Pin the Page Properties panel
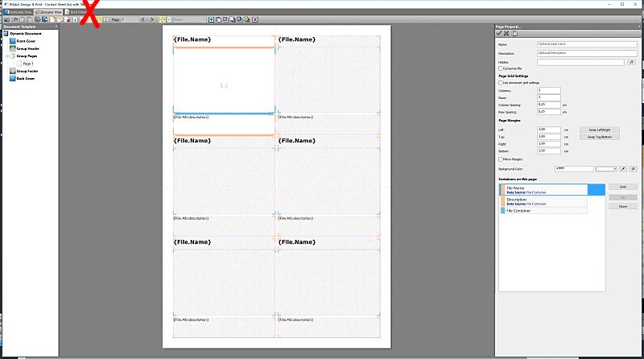This screenshot has width=644, height=359. coord(640,27)
